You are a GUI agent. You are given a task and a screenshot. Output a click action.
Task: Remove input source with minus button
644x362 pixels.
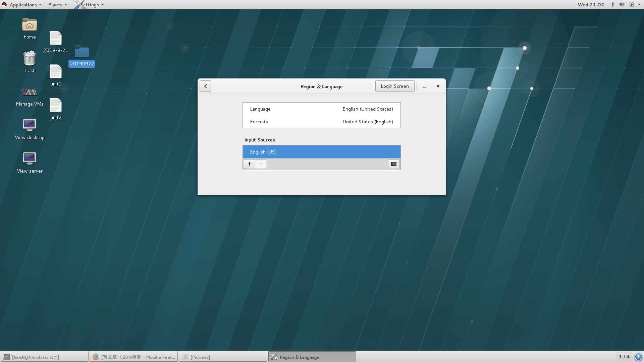point(261,164)
